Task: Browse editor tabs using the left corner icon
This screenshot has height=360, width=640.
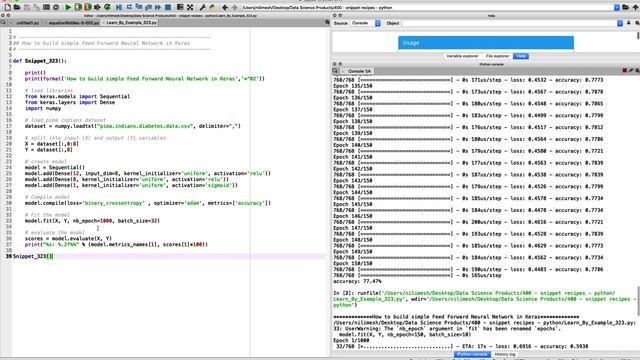Action: [x=3, y=22]
